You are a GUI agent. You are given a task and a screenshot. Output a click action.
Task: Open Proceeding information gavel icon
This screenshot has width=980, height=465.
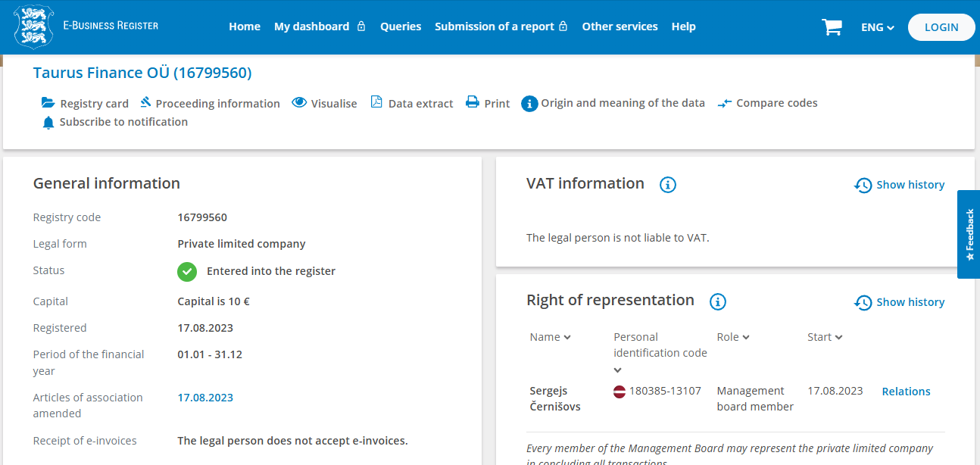pyautogui.click(x=145, y=102)
